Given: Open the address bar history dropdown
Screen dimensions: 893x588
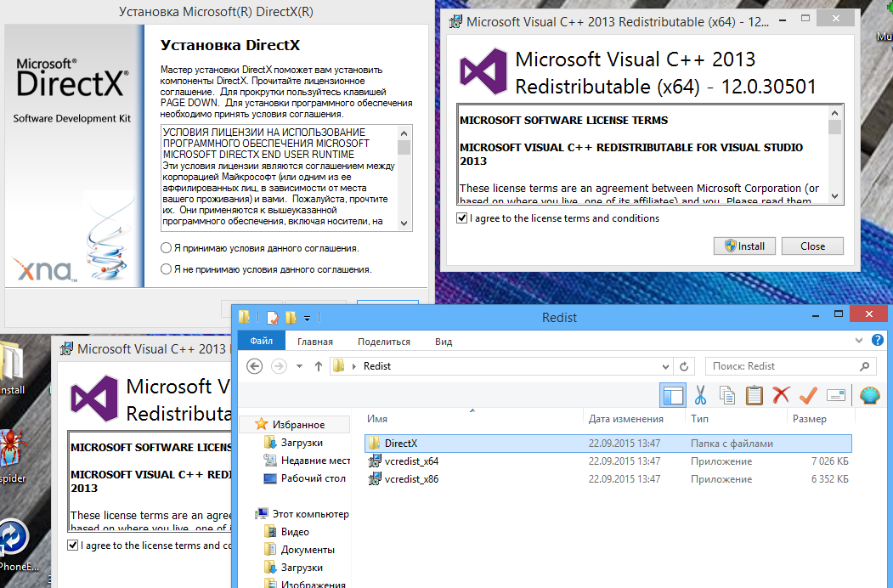Looking at the screenshot, I should (x=665, y=367).
